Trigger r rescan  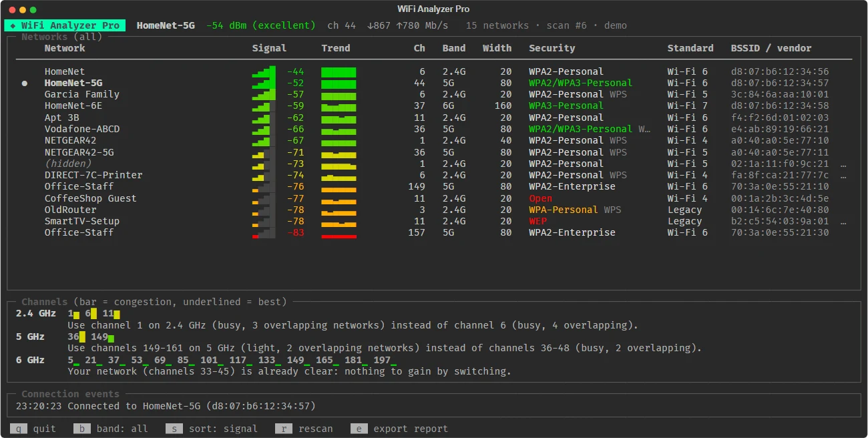click(x=304, y=429)
